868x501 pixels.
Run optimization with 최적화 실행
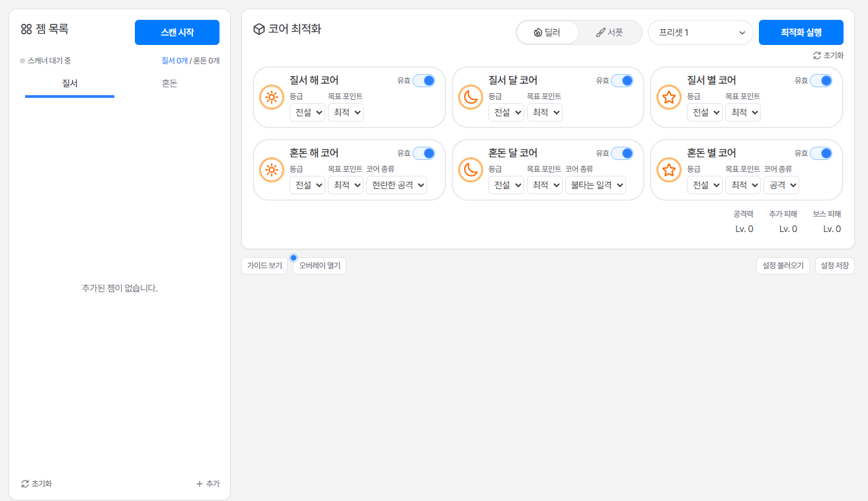click(x=801, y=32)
